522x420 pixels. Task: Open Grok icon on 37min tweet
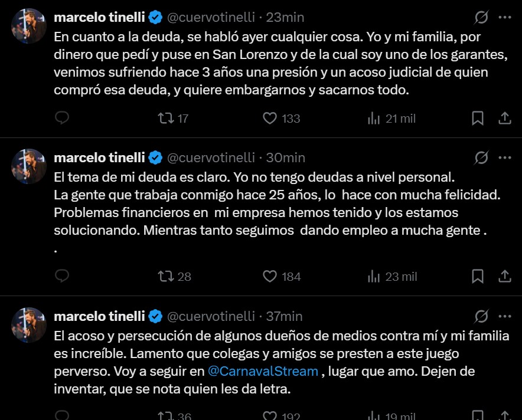point(481,316)
